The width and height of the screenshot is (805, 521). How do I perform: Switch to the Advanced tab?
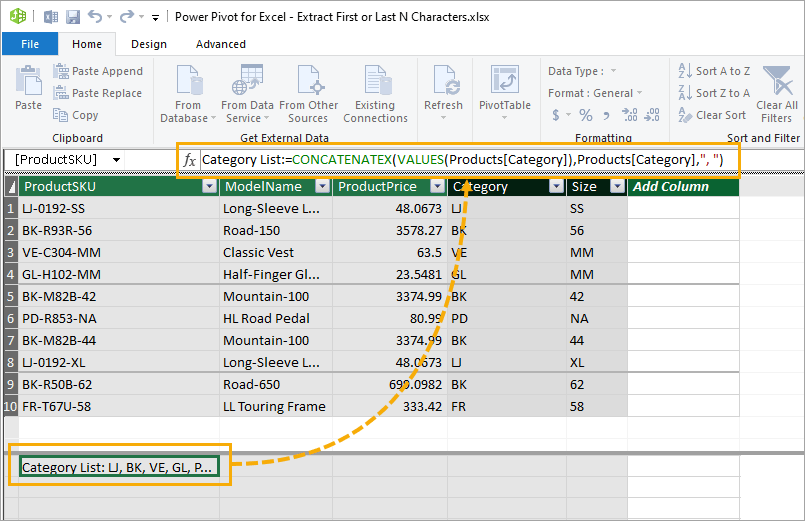click(x=221, y=44)
